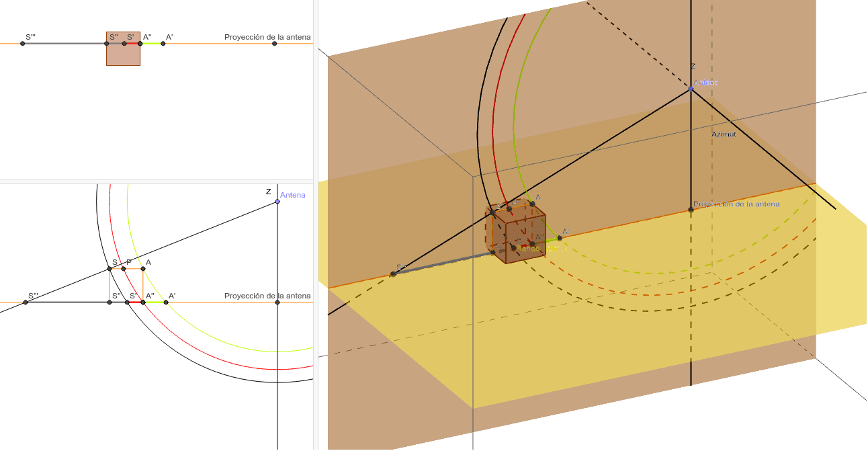Select point S''' in the top-left projection view

pos(23,44)
